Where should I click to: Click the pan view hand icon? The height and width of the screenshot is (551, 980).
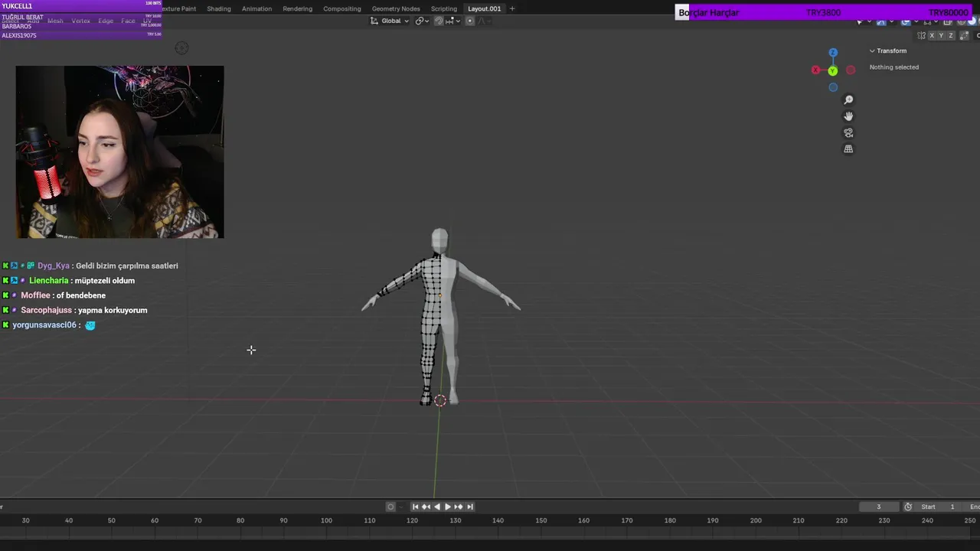[848, 116]
